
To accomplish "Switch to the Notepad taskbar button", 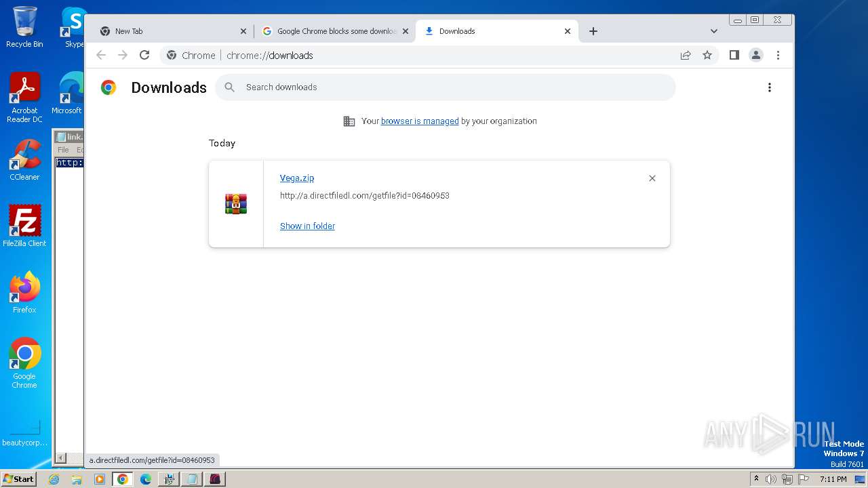I will [x=192, y=479].
